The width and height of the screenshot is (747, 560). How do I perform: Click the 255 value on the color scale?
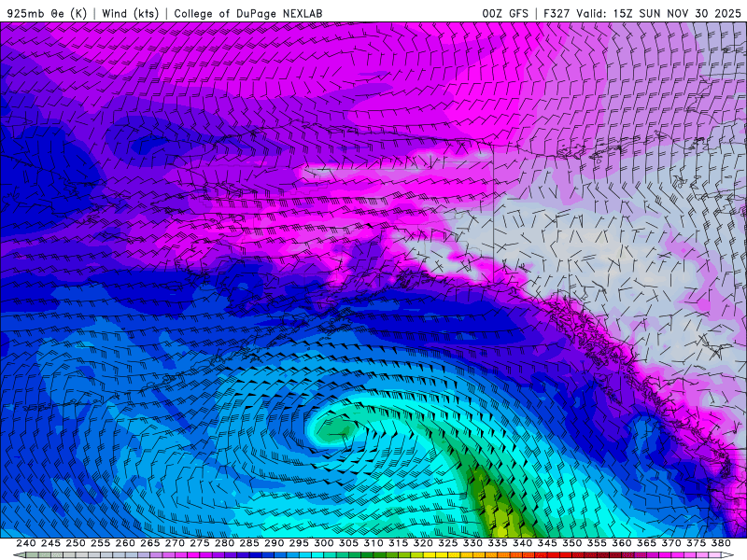pyautogui.click(x=100, y=543)
